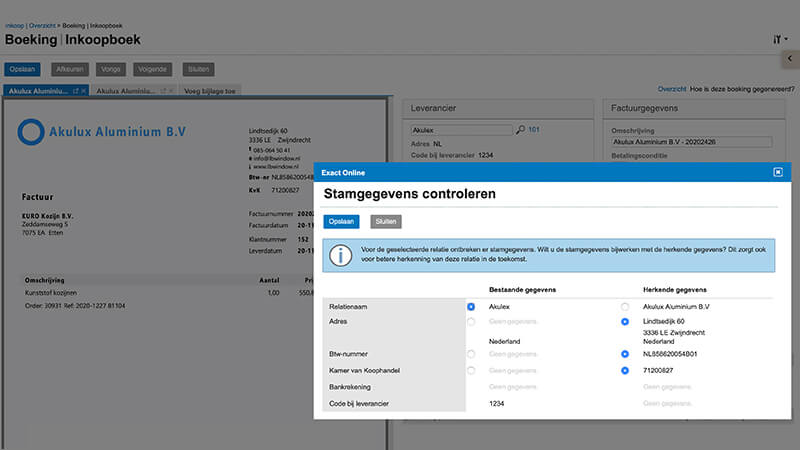Click the Leverancier input field containing Akulex
800x450 pixels.
tap(461, 130)
